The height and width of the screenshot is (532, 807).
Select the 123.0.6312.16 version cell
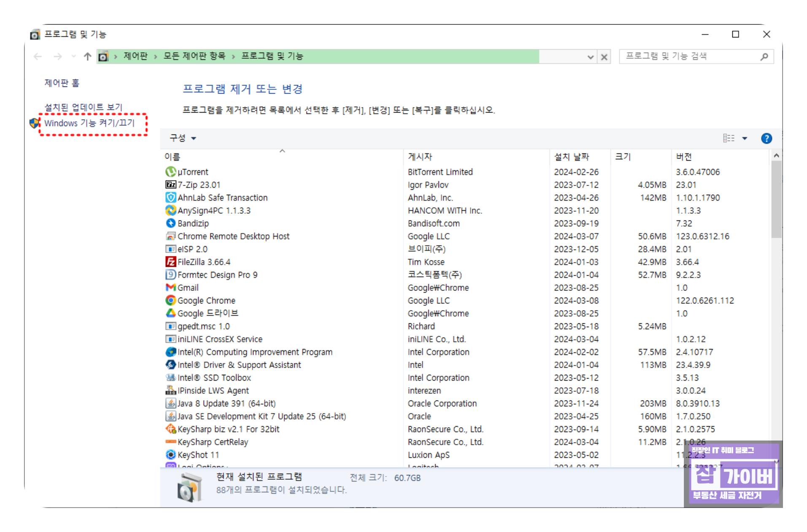[x=702, y=236]
